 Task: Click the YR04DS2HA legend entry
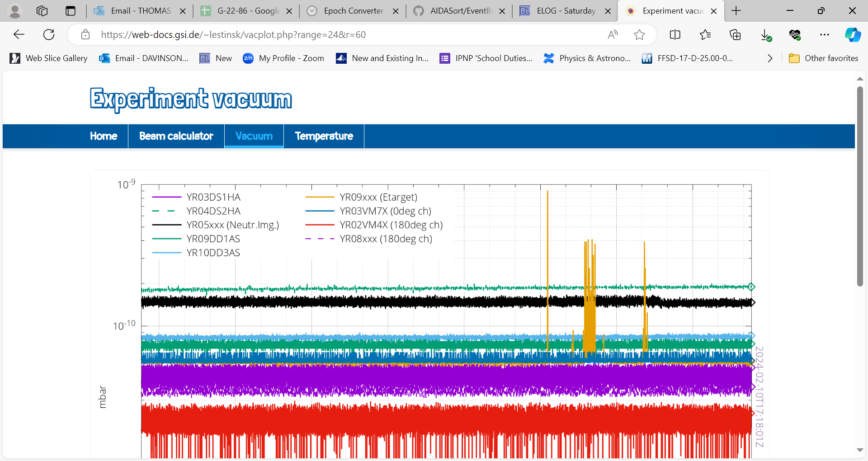(x=196, y=211)
